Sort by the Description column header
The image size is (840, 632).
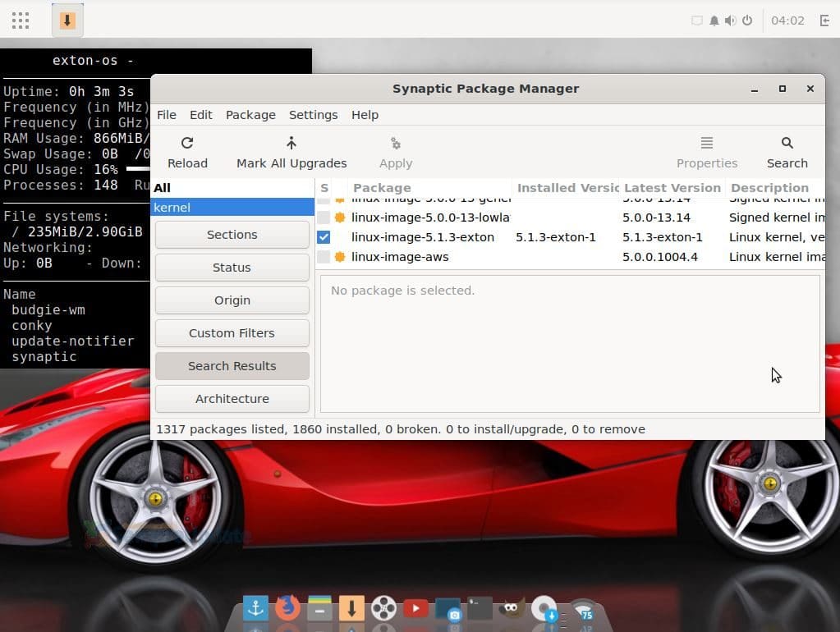point(775,188)
